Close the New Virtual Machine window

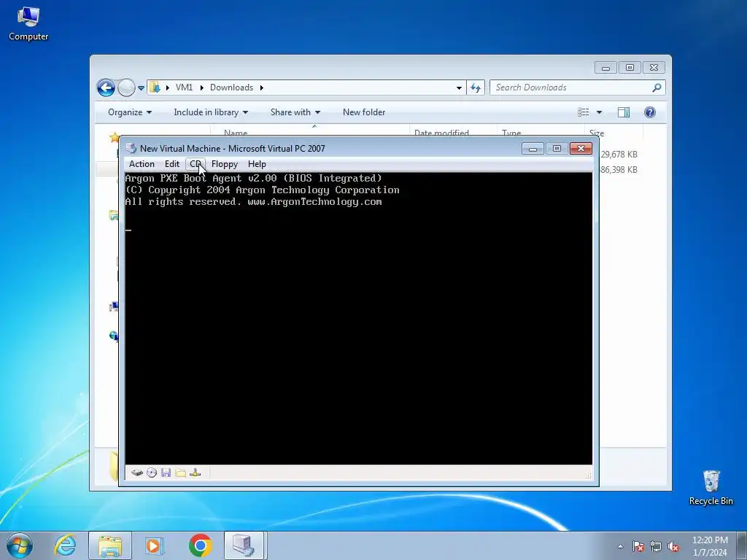coord(581,149)
